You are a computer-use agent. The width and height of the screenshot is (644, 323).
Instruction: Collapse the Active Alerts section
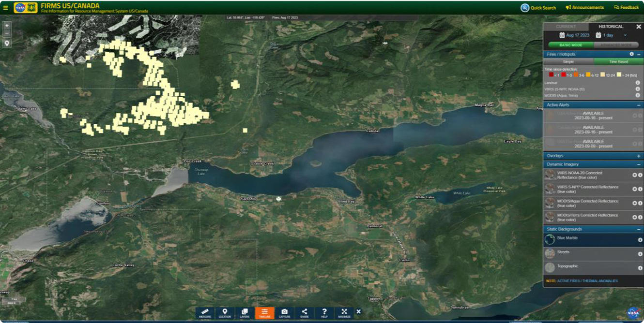click(639, 105)
